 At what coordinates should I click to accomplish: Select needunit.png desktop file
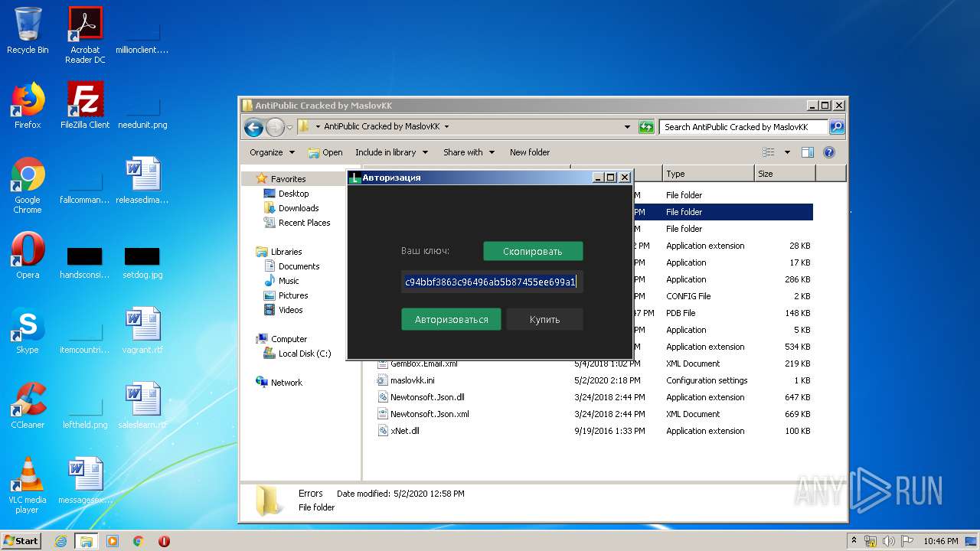click(x=142, y=113)
